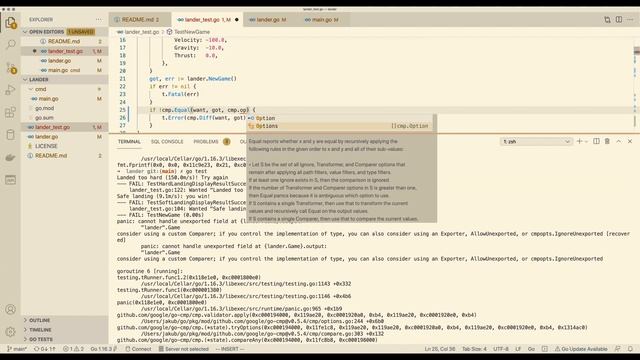Click Ln 25, Col 36 cursor position
Screen dimensions: 640x360
(440, 349)
